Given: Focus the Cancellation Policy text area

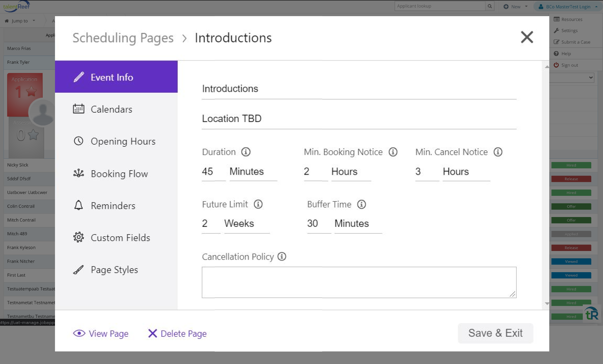Looking at the screenshot, I should [x=358, y=282].
